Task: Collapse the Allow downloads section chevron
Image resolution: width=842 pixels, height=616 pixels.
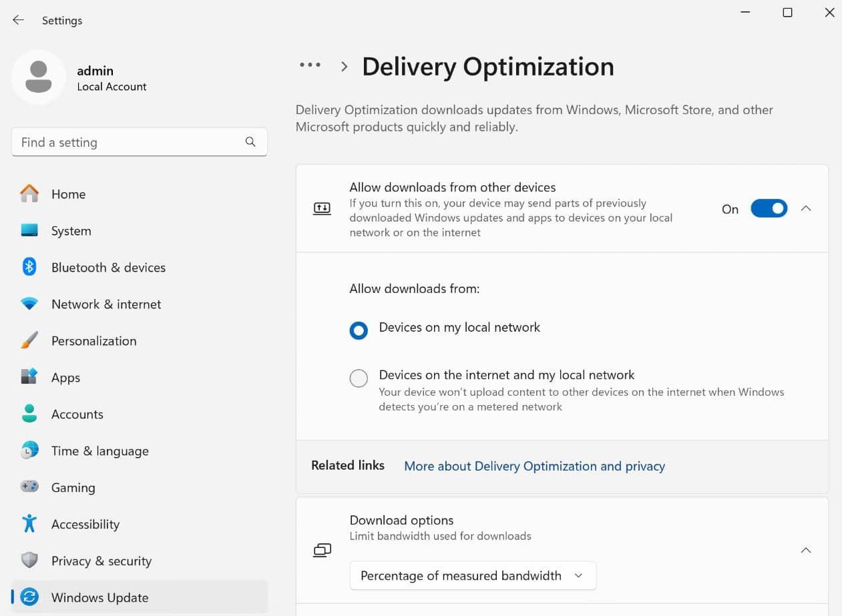Action: point(806,209)
